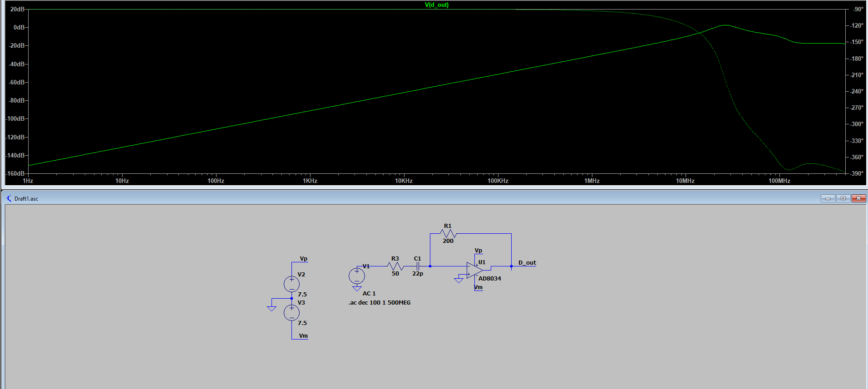This screenshot has height=389, width=868.
Task: Click the Vp label on the op-amp
Action: [478, 251]
